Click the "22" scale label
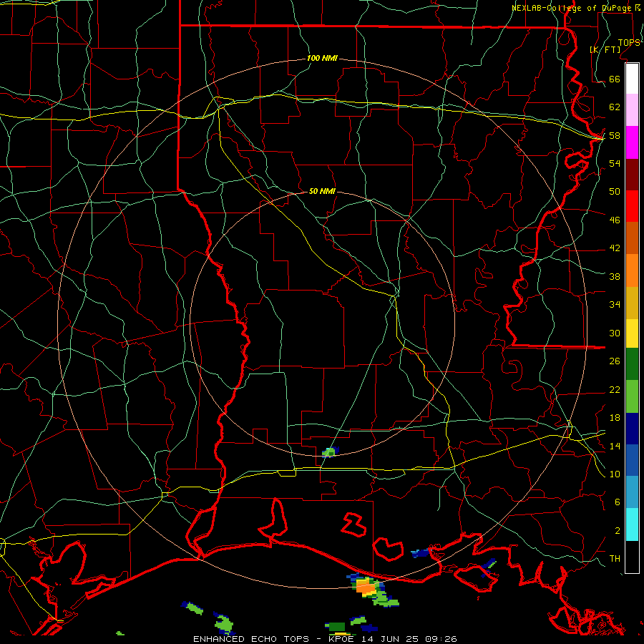The height and width of the screenshot is (644, 644). coord(615,389)
